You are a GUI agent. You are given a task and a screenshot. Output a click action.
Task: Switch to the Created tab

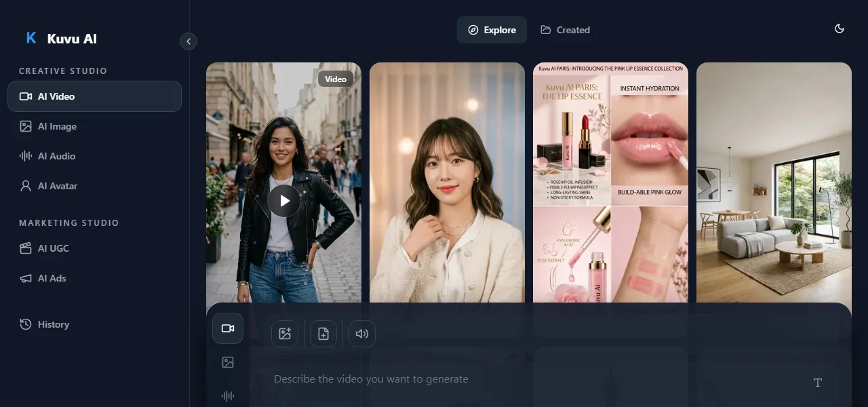[565, 30]
